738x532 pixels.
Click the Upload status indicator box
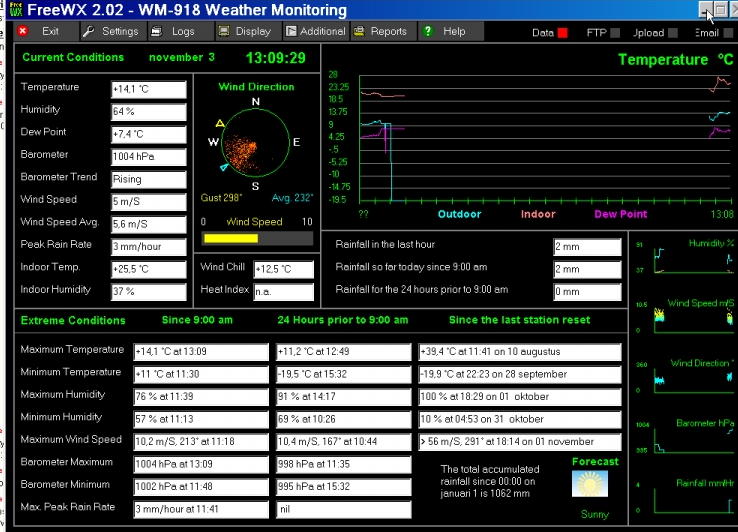pyautogui.click(x=673, y=33)
